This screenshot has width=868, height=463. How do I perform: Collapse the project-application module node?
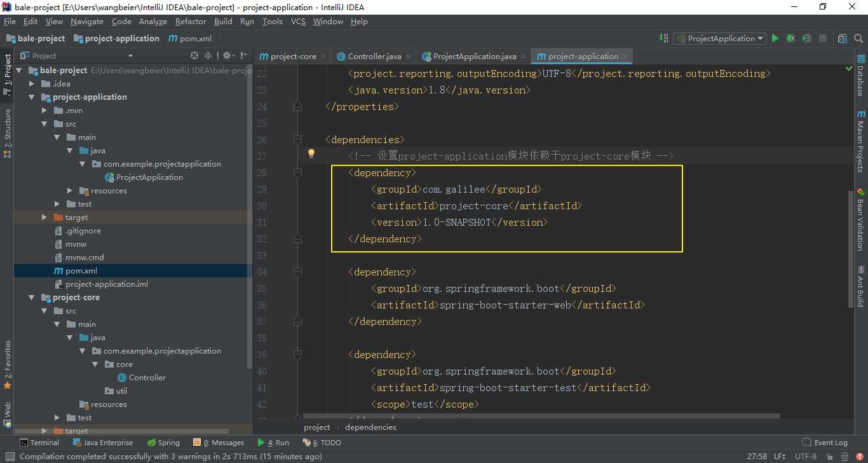coord(32,97)
